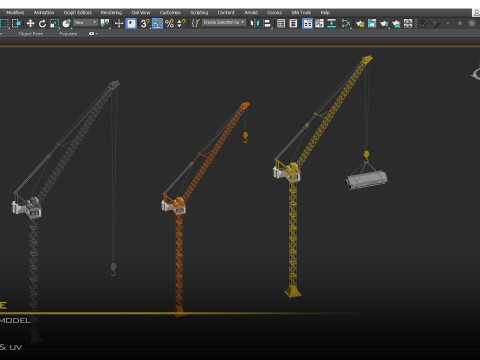The image size is (480, 360).
Task: Toggle Window/Crossing selection mode
Action: coord(16,23)
